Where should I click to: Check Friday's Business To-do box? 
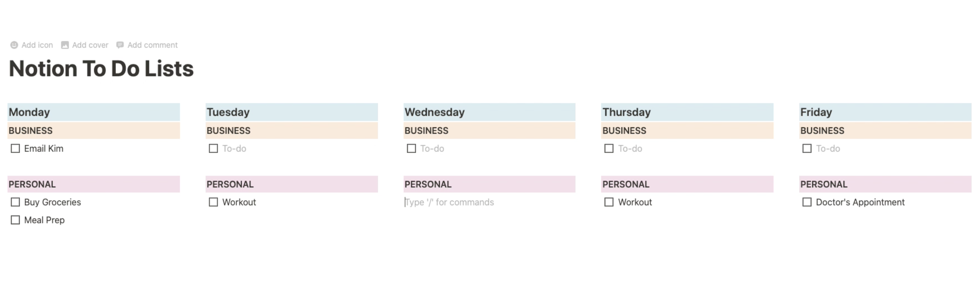click(806, 148)
